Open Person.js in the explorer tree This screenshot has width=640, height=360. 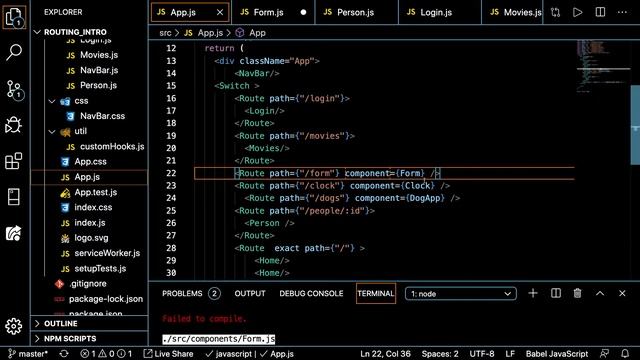click(x=98, y=85)
